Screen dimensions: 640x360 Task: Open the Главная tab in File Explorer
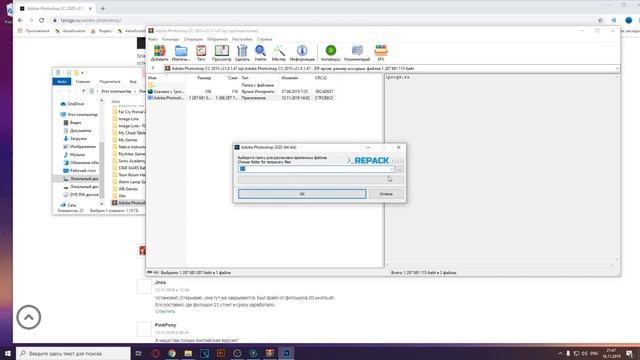(83, 82)
